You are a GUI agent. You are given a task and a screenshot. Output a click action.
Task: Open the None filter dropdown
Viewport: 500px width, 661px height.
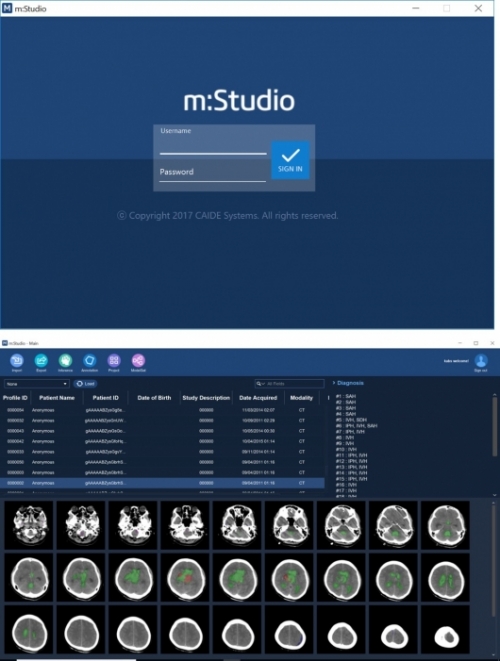click(36, 384)
